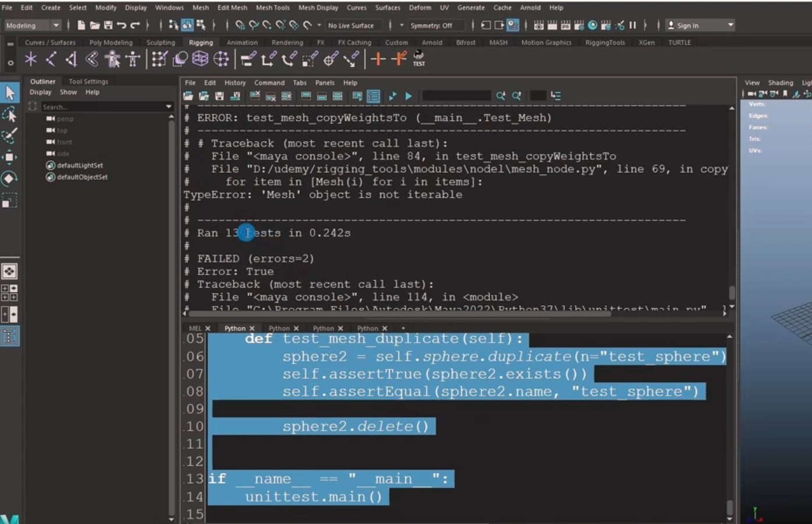
Task: Click the Clear History icon in Script Editor
Action: (x=255, y=96)
